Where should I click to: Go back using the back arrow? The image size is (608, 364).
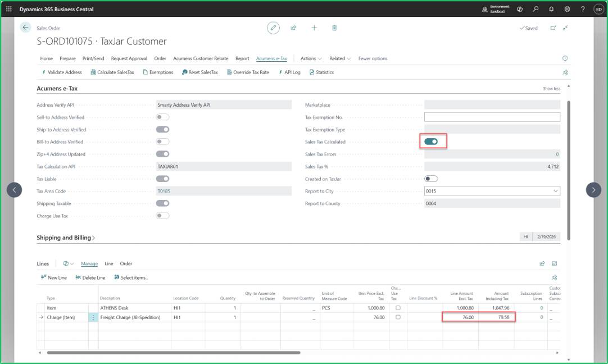pos(25,27)
